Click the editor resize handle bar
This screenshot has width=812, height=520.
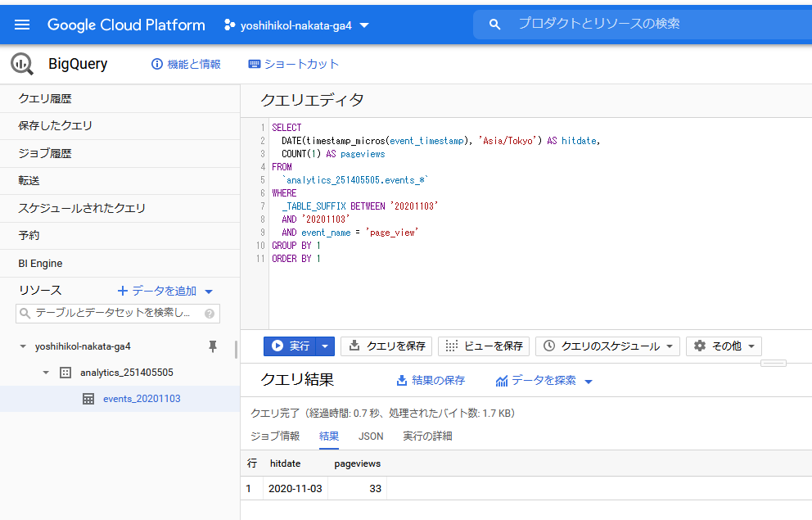pos(774,363)
